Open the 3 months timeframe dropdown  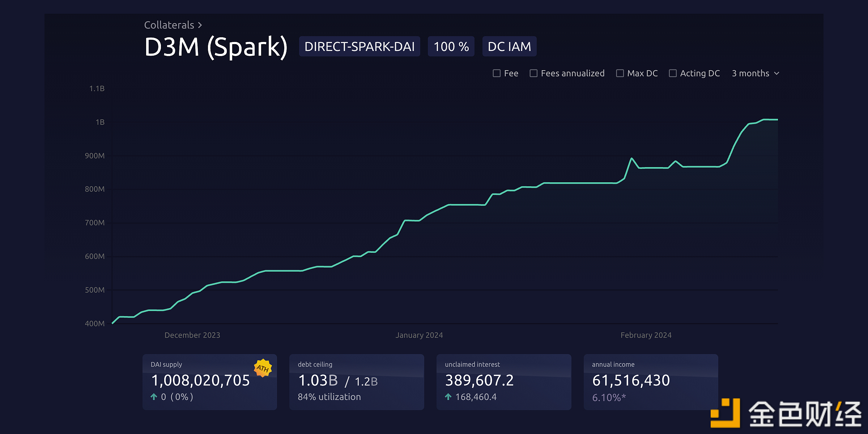pos(755,73)
